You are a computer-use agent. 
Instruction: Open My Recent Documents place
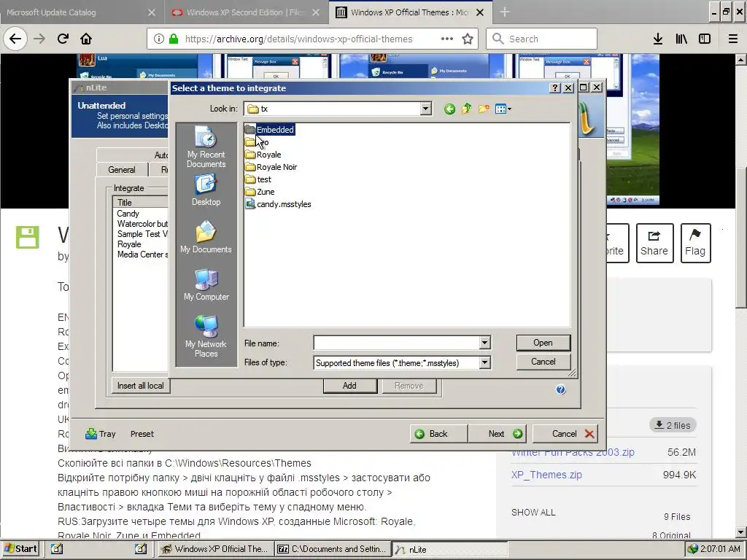coord(206,147)
